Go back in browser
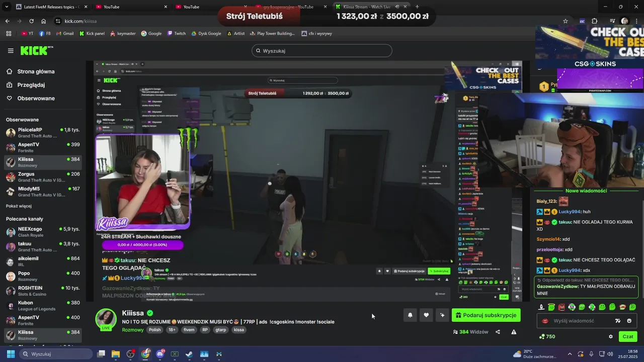 click(x=7, y=21)
